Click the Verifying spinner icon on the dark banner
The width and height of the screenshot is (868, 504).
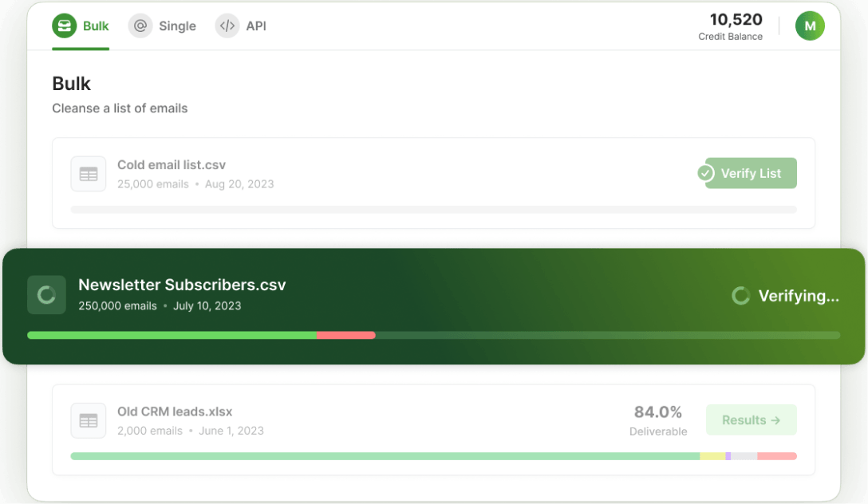(x=740, y=295)
